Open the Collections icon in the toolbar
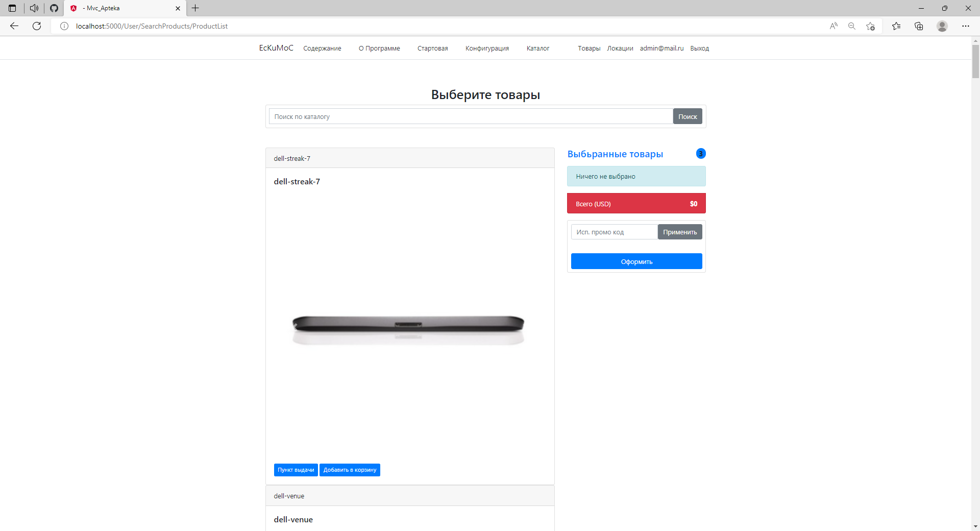This screenshot has width=980, height=531. [919, 26]
